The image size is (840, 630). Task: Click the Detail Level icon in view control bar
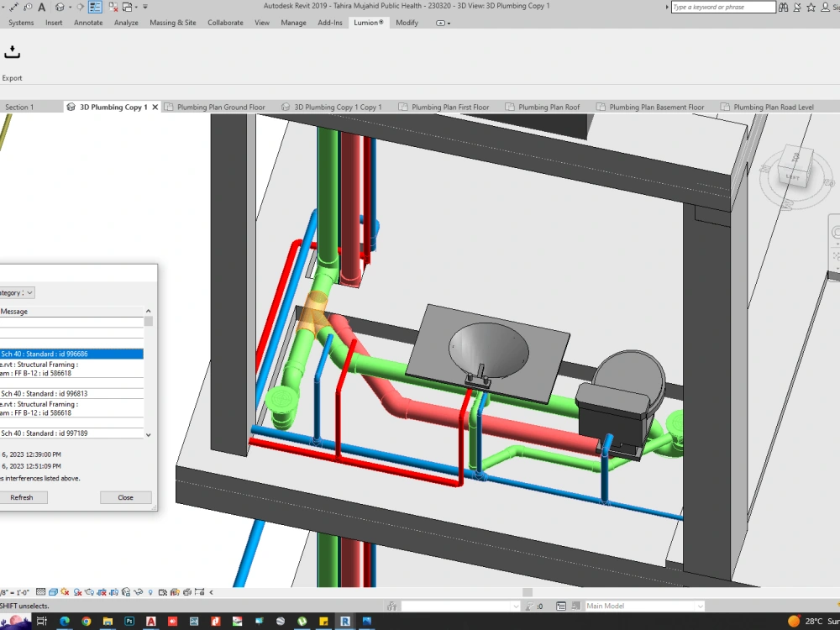click(40, 592)
